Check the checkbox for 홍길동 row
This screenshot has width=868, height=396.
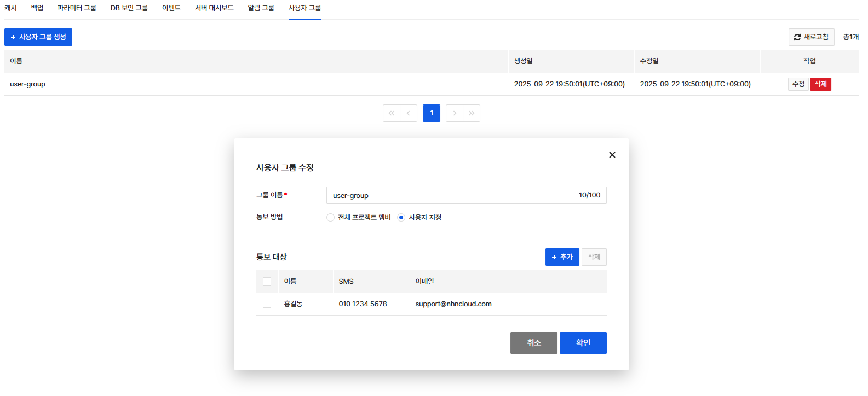pos(267,304)
